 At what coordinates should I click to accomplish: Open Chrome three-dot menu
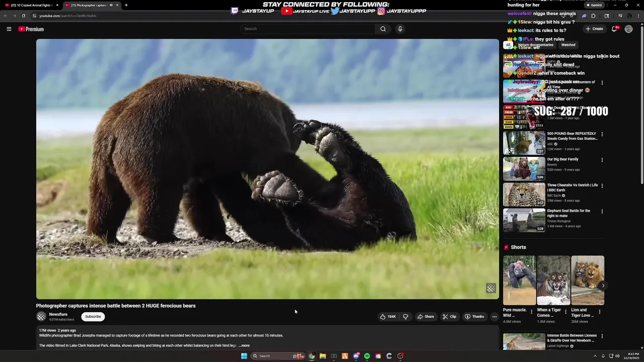[x=638, y=16]
